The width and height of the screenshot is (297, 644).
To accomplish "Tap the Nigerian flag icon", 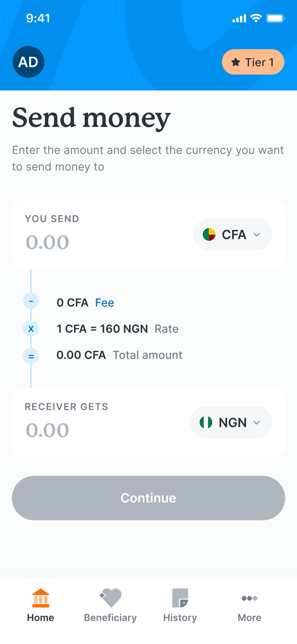I will [x=206, y=422].
